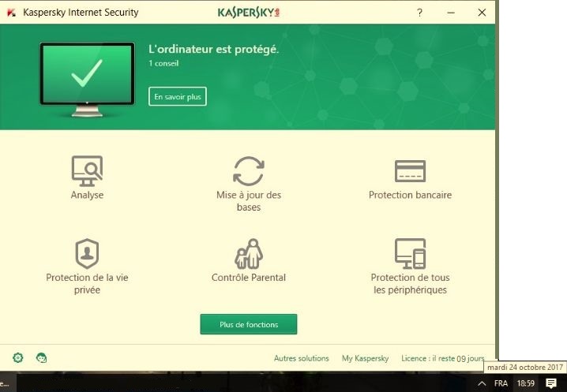Click the 1 conseil text
Viewport: 567px width, 392px height.
click(163, 63)
